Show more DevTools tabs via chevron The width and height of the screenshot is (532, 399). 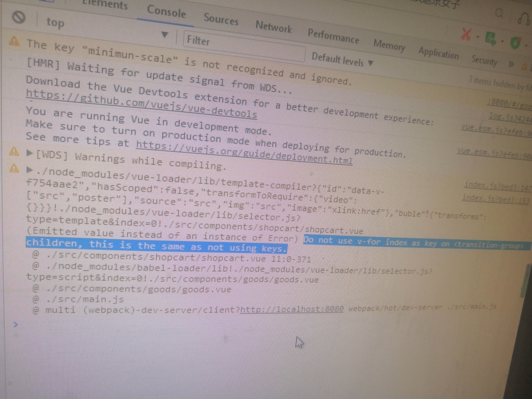pos(511,64)
